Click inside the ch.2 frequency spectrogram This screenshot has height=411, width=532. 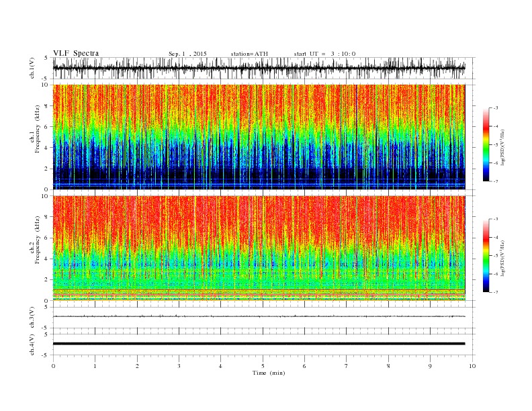(259, 248)
